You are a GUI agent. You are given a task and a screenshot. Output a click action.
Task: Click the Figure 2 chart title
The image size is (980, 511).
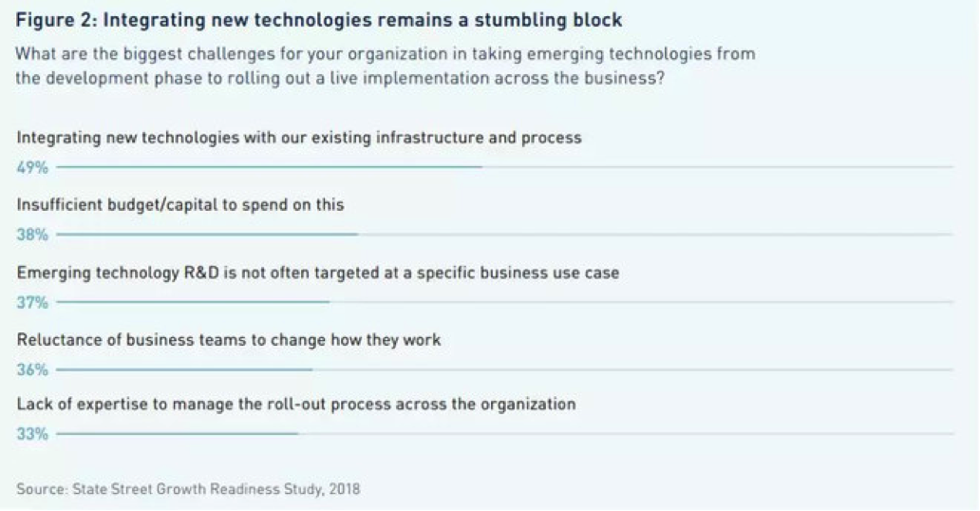point(318,20)
